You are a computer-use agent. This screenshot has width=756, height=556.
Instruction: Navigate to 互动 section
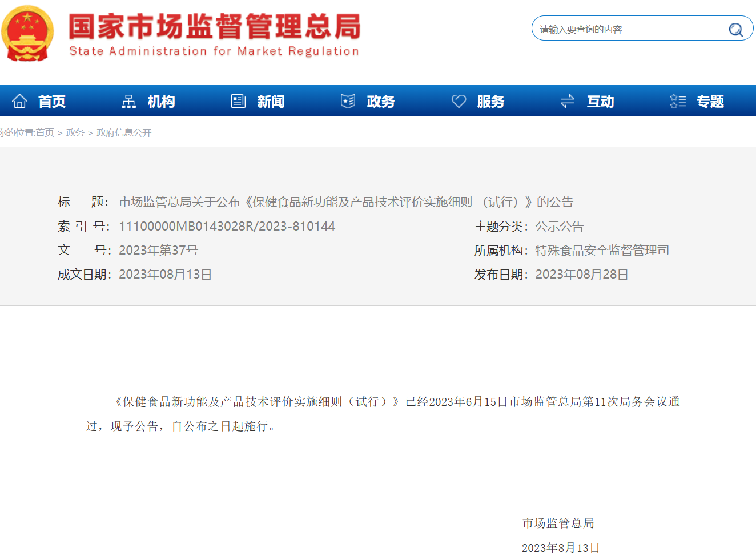coord(600,102)
